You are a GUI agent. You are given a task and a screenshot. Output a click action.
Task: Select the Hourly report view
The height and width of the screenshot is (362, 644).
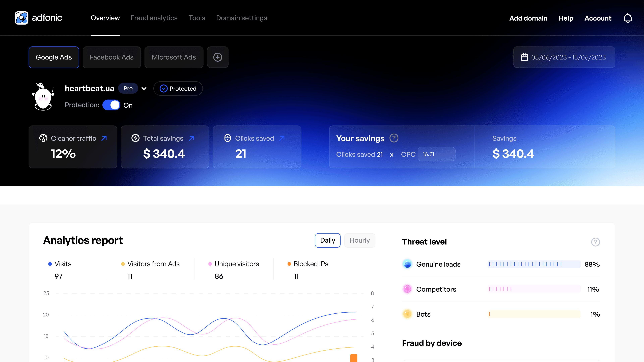coord(359,240)
